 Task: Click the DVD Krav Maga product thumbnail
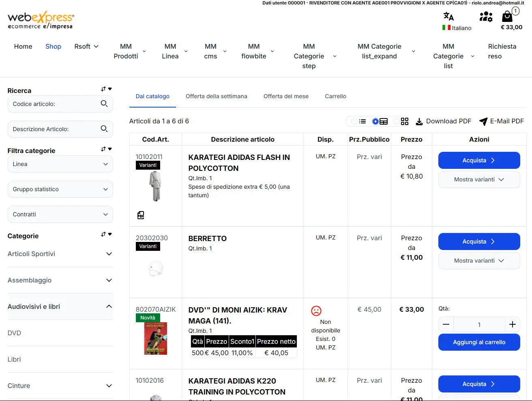pyautogui.click(x=156, y=338)
